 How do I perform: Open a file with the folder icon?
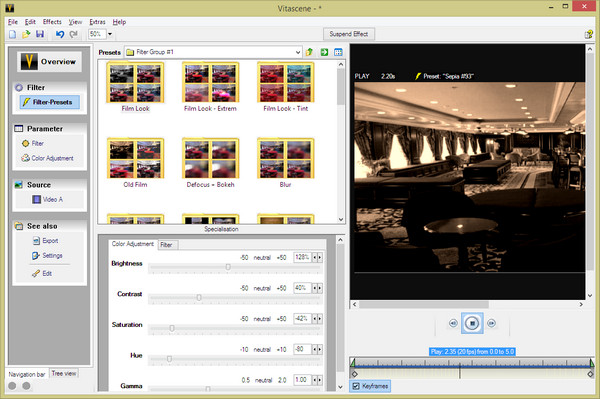click(26, 34)
